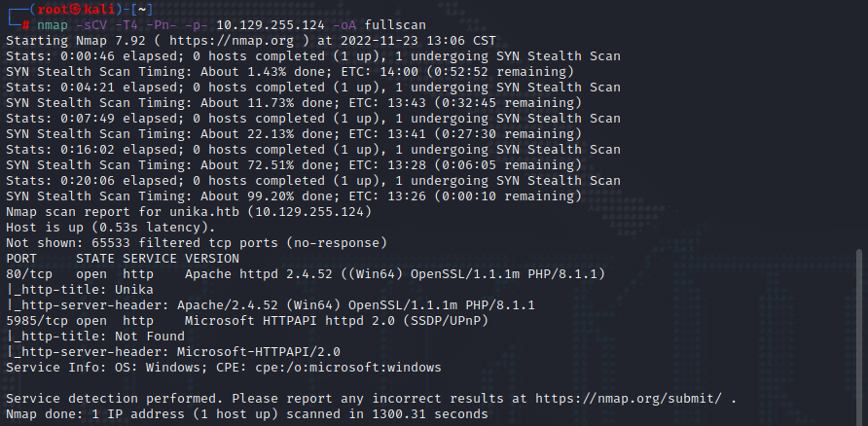Click the nmap command word in the prompt
868x426 pixels.
(x=53, y=23)
